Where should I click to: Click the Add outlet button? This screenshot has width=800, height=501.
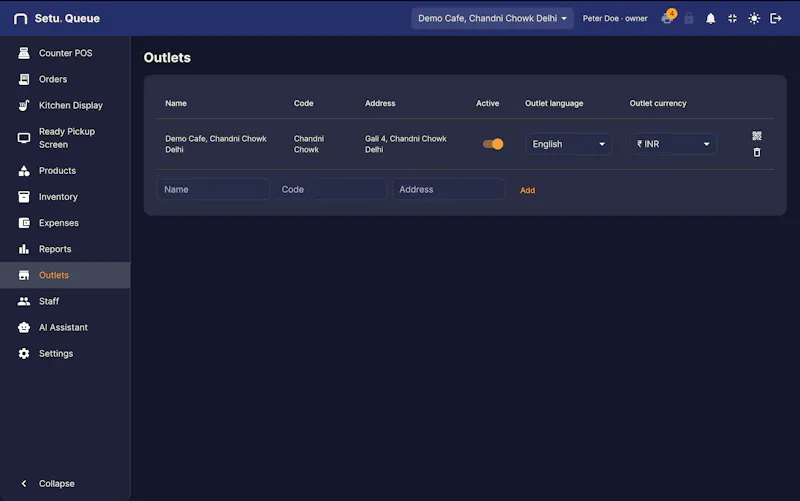(x=528, y=190)
